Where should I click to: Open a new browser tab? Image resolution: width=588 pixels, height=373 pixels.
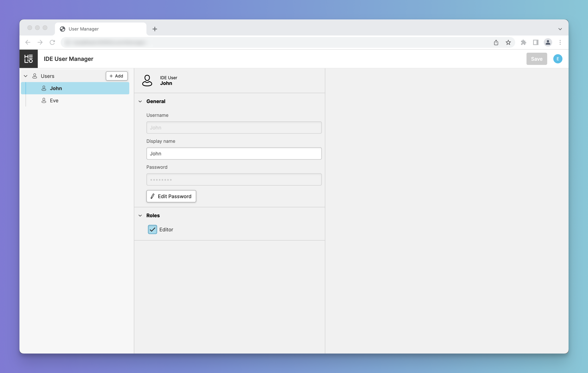[x=155, y=29]
